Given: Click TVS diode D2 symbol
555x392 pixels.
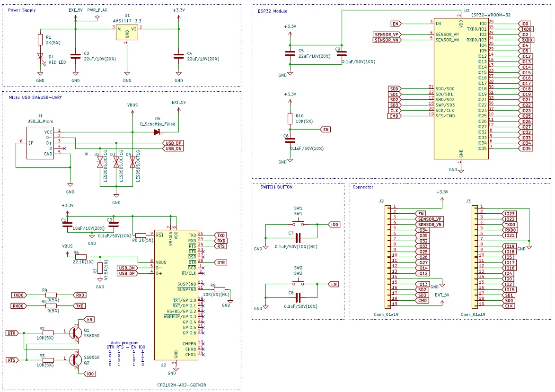Looking at the screenshot, I should click(x=100, y=162).
